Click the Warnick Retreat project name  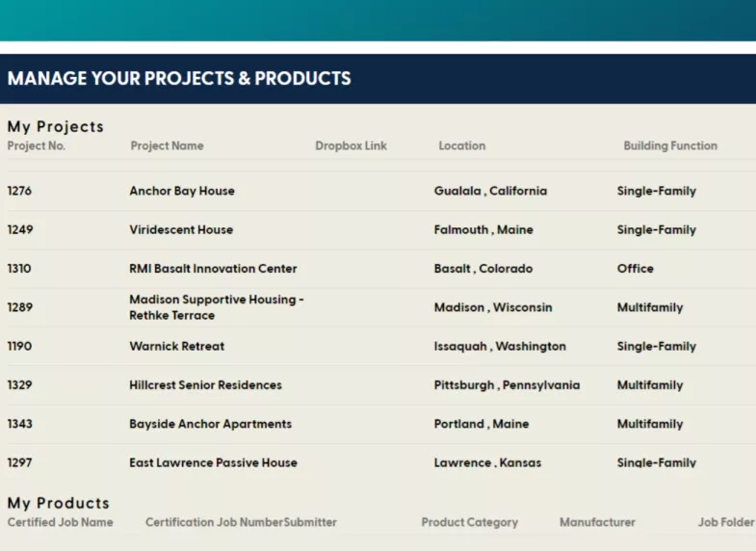pyautogui.click(x=176, y=347)
